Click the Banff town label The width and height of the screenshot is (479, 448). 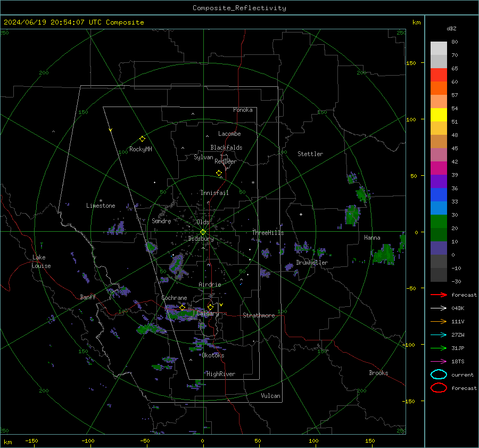[88, 297]
